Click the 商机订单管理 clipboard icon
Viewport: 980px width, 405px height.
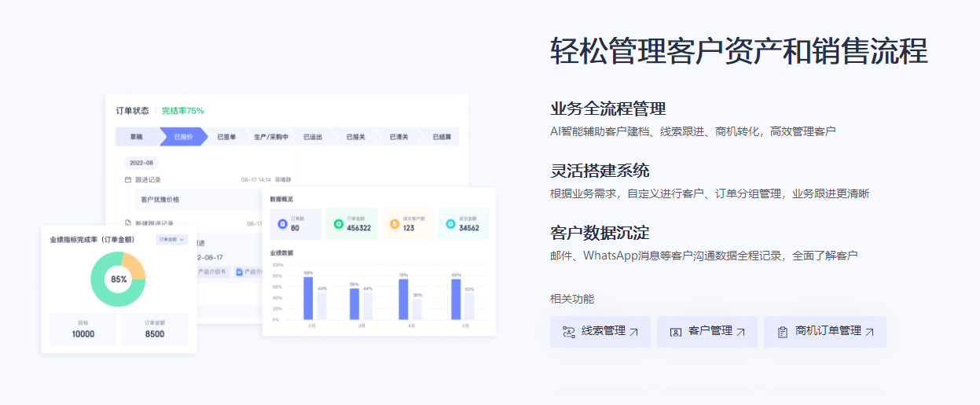tap(782, 332)
